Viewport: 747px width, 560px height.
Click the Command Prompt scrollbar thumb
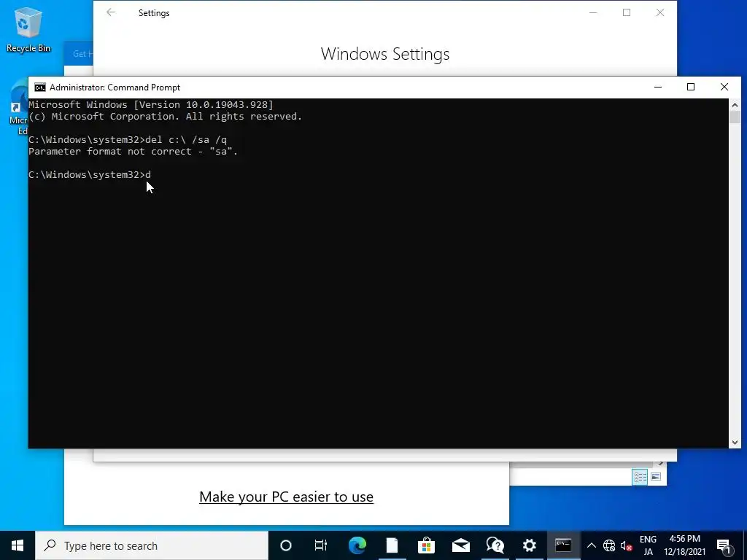point(735,117)
